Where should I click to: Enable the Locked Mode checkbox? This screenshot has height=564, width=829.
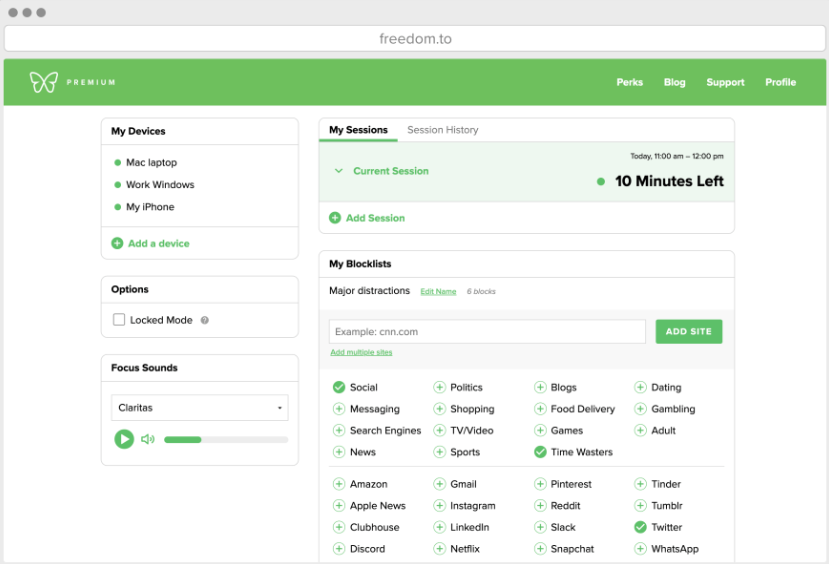click(x=119, y=320)
